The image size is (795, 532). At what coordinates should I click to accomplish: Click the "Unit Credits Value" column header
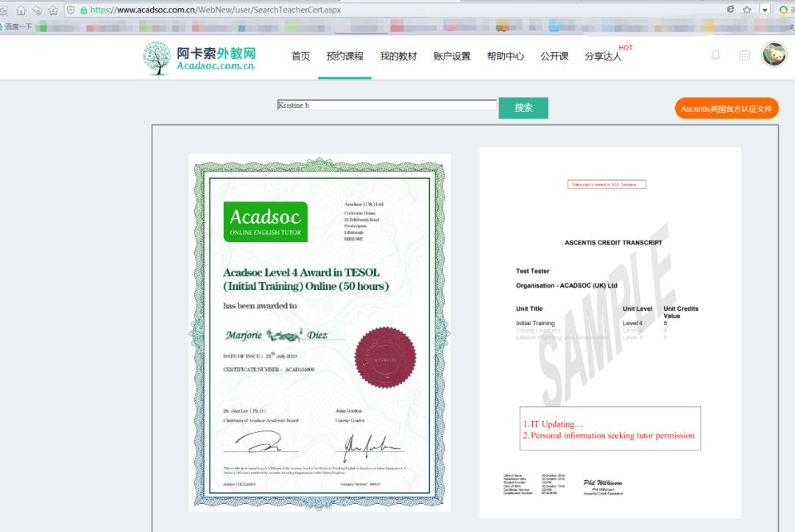tap(681, 312)
